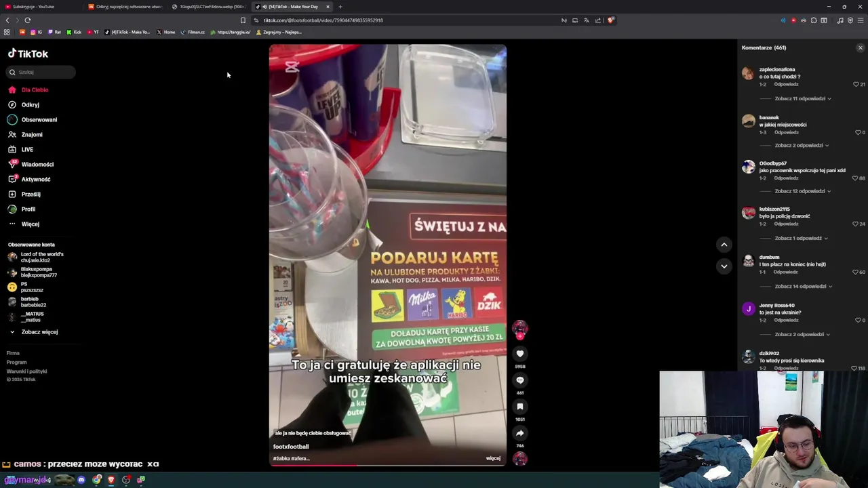The image size is (868, 488).
Task: Expand 14 replies under dumbum
Action: pos(803,286)
